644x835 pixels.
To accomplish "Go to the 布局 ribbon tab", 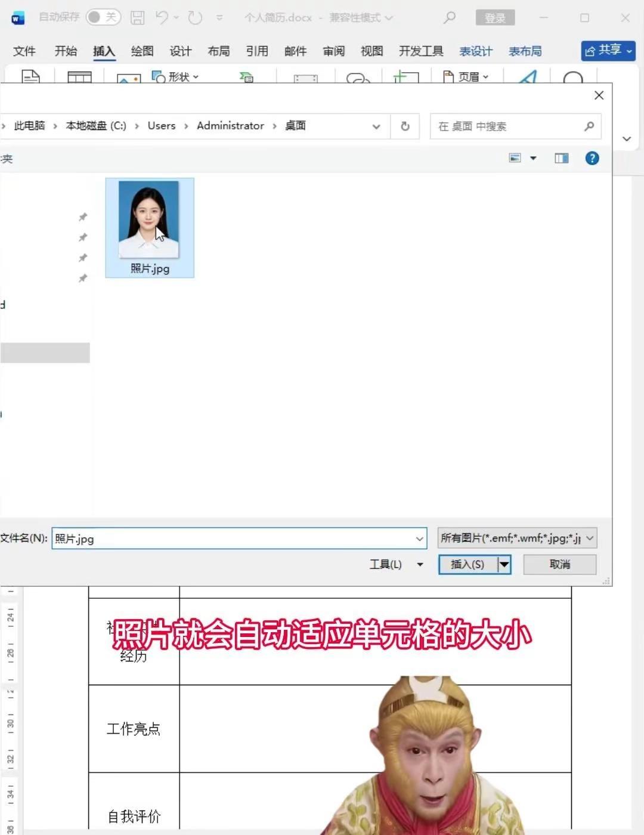I will tap(219, 51).
